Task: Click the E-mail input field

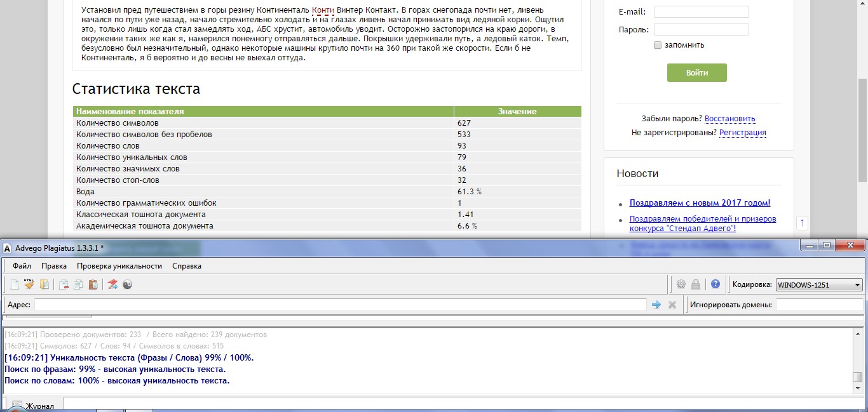Action: coord(701,12)
